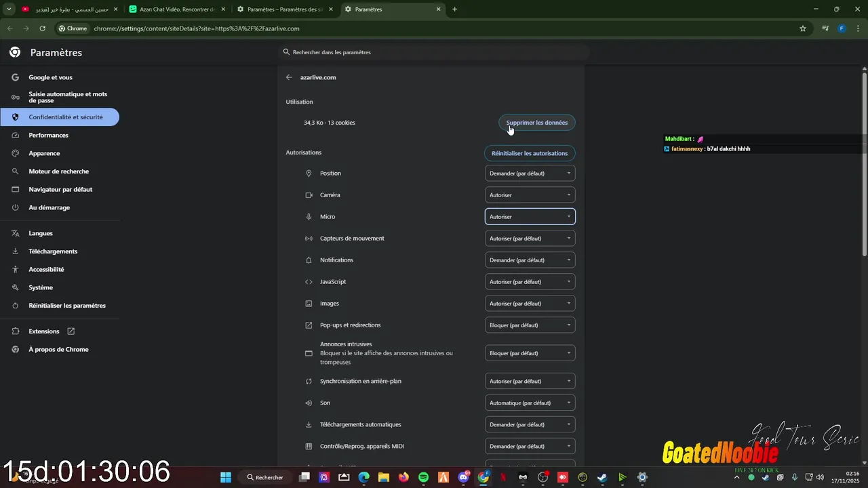The width and height of the screenshot is (868, 488).
Task: Open Discord from the taskbar
Action: coord(464,477)
